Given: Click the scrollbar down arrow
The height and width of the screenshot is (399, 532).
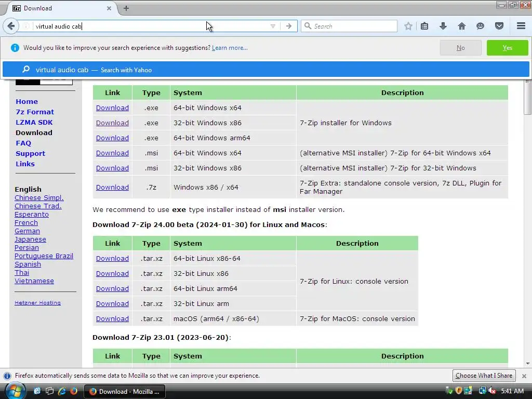Looking at the screenshot, I should (528, 364).
